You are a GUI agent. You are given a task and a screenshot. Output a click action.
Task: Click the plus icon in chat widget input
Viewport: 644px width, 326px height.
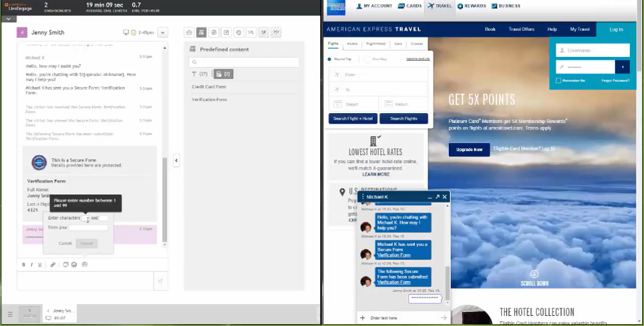(362, 318)
